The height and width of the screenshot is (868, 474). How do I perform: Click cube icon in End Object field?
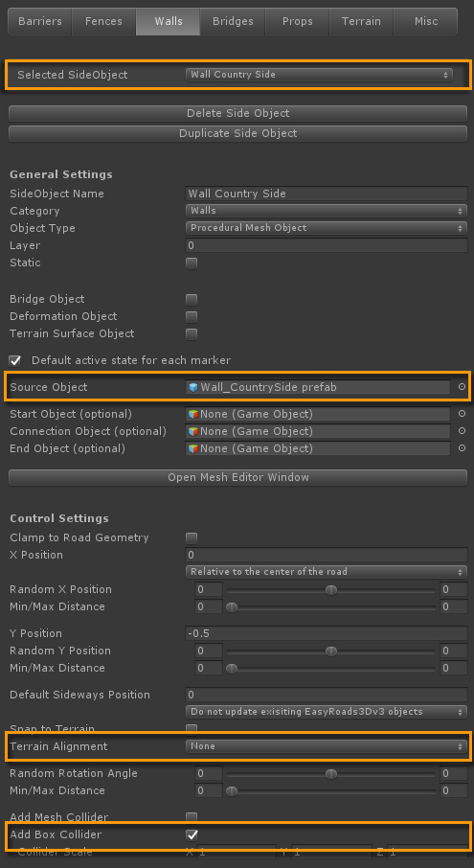point(193,447)
